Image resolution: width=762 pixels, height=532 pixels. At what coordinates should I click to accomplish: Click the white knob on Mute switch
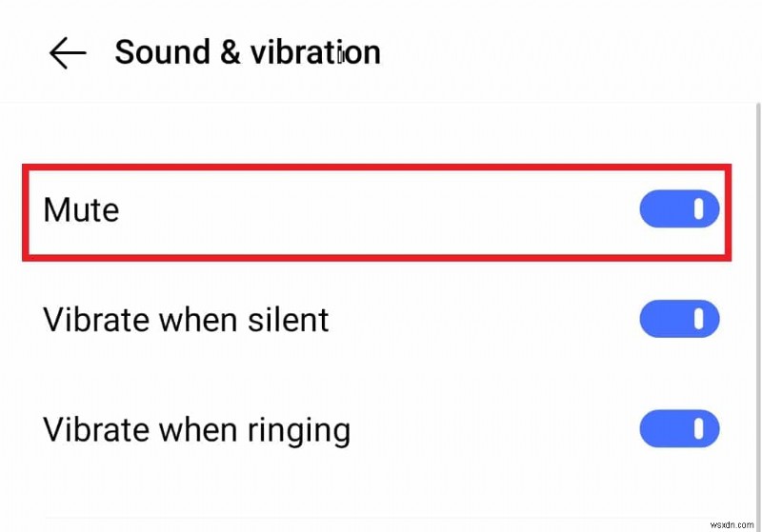(x=700, y=209)
